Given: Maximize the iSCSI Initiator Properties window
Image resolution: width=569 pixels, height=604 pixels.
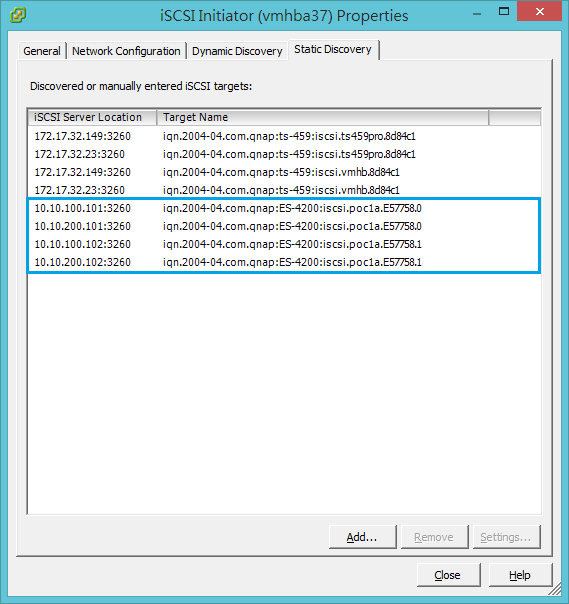Looking at the screenshot, I should [504, 12].
